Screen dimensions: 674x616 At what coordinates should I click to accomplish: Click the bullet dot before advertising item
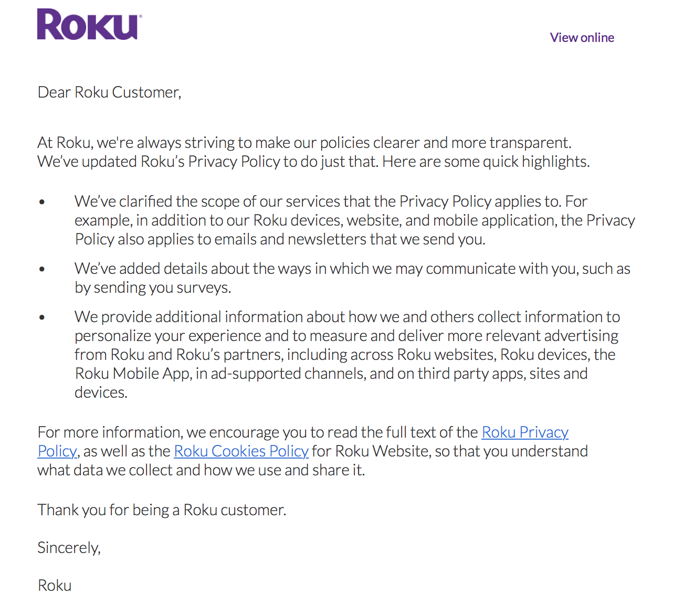click(42, 317)
